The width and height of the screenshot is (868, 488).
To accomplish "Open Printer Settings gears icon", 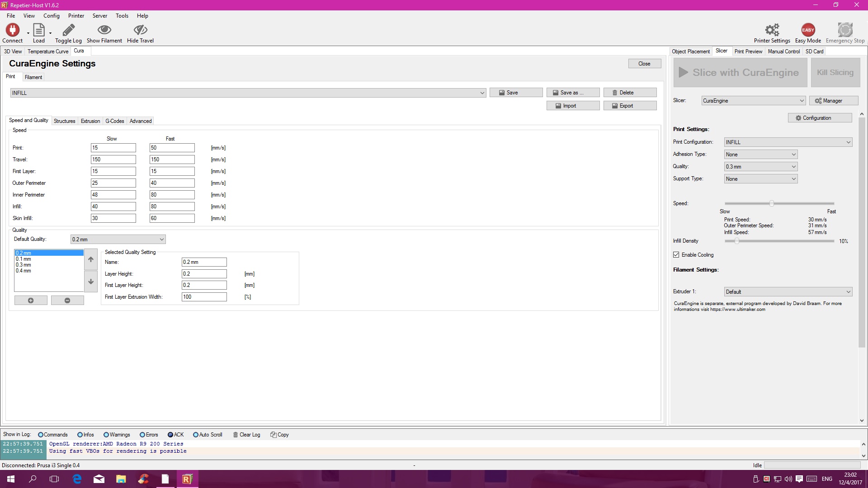I will click(772, 30).
